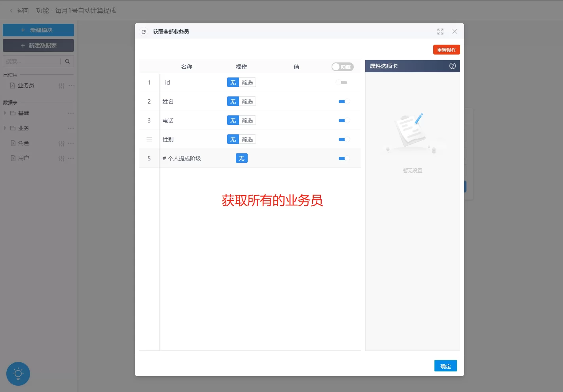The height and width of the screenshot is (392, 563).
Task: Open the filter settings icon for 业务员
Action: (61, 86)
